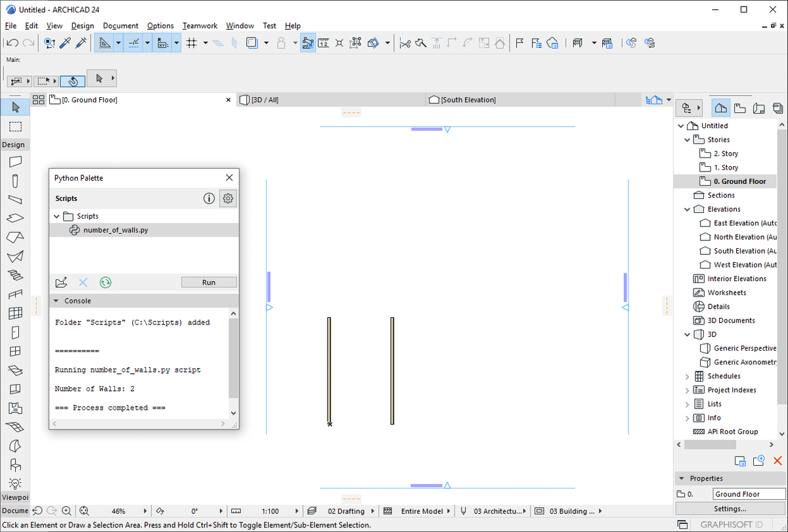Select the Stair tool in the Design toolbox
This screenshot has height=532, width=788.
[x=15, y=275]
